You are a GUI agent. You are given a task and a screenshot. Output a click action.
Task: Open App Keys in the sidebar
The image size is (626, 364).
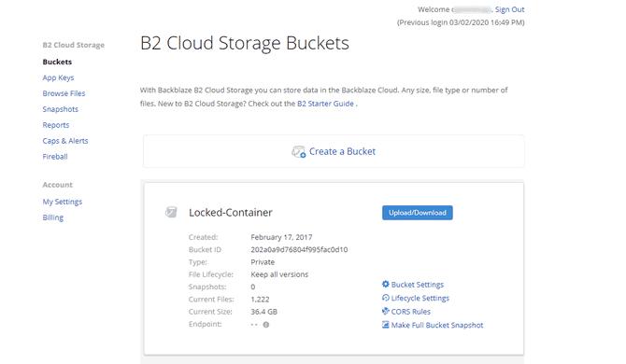click(58, 77)
